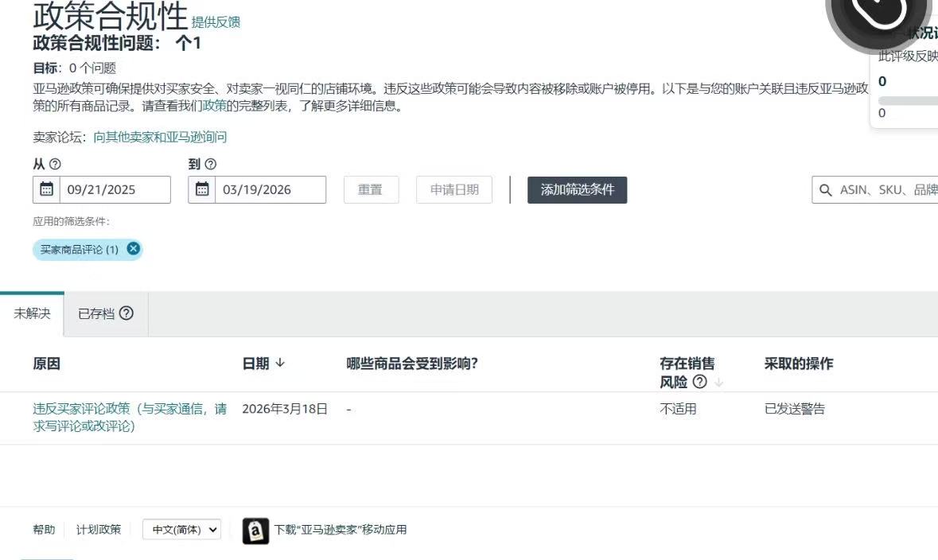Click the Amazon Seller app icon
The height and width of the screenshot is (560, 938).
click(x=255, y=531)
